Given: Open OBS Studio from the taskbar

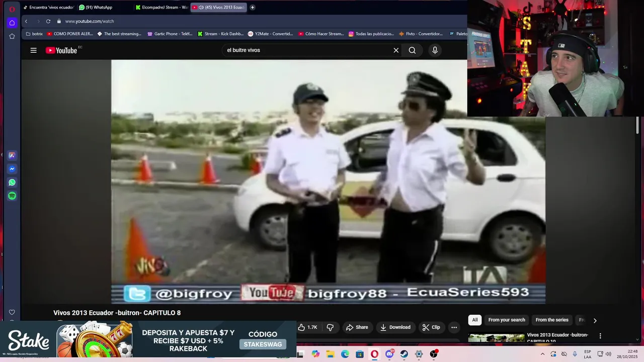Looking at the screenshot, I should [x=434, y=354].
